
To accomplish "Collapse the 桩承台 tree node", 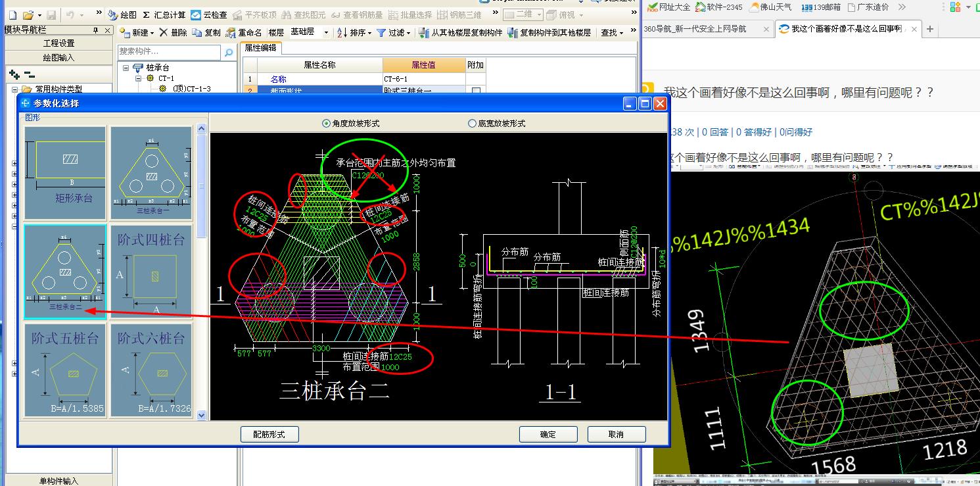I will pos(126,67).
